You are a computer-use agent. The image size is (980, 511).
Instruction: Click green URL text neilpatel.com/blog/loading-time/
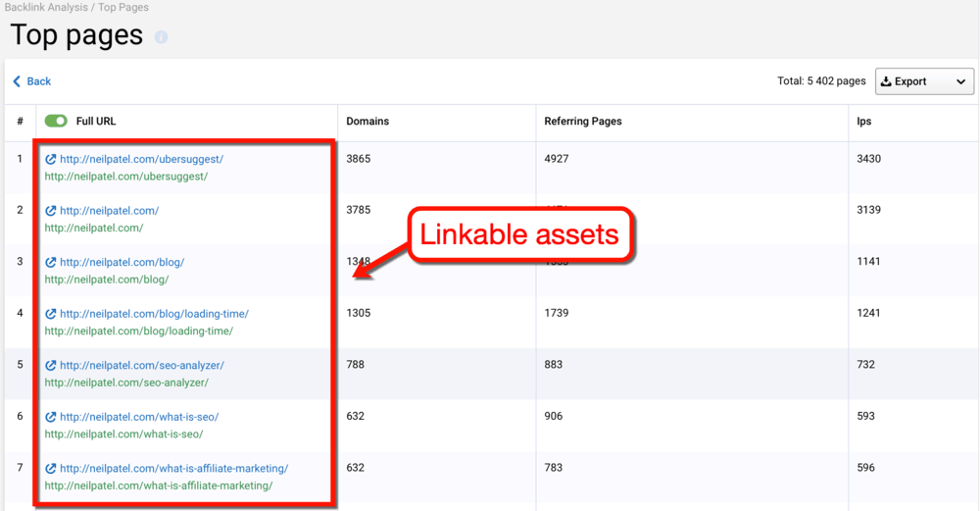pos(139,331)
